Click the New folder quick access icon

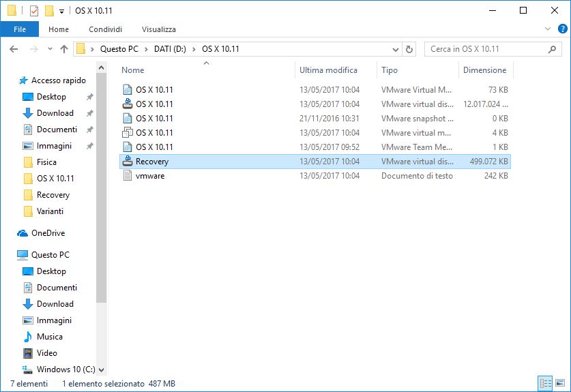[49, 10]
